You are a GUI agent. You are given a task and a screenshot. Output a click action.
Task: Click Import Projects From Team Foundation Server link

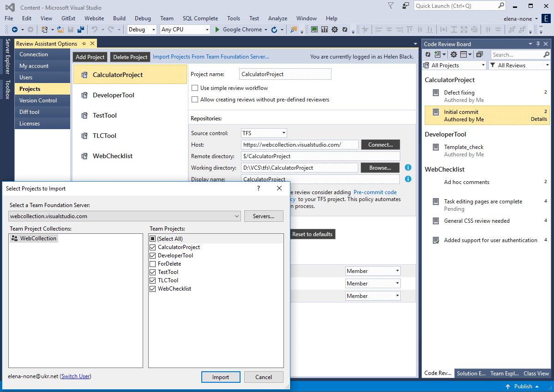[211, 57]
